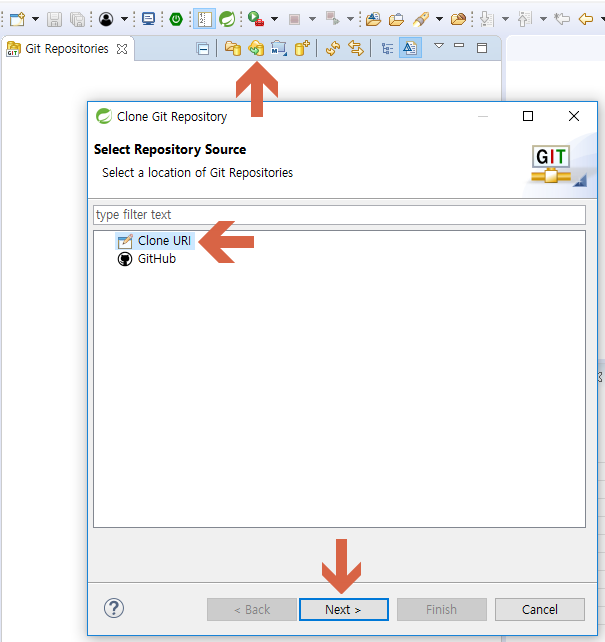
Task: Click the Back button
Action: [252, 610]
